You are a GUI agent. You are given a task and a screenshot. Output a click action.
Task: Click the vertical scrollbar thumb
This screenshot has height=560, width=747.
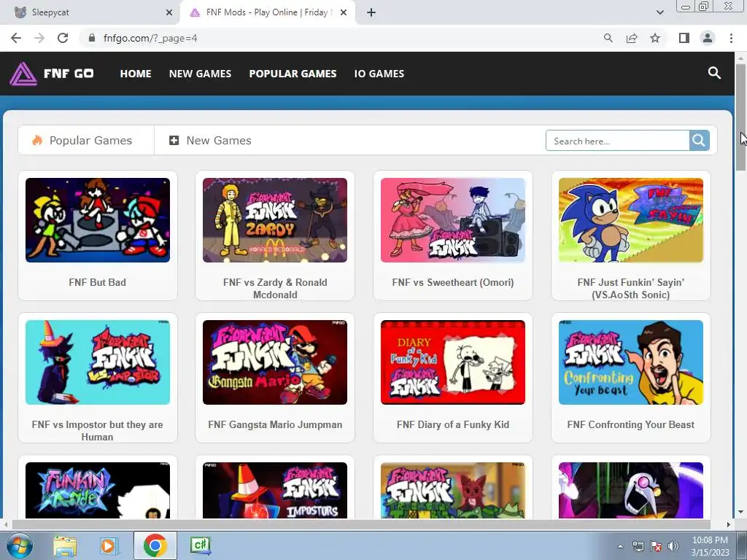tap(740, 117)
